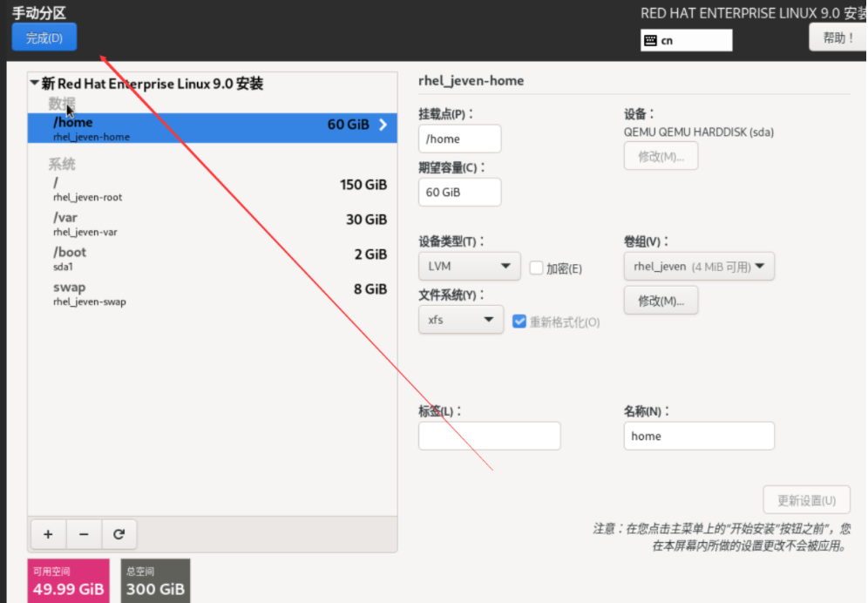Click the reload storage configuration icon
The image size is (868, 603).
[x=119, y=534]
